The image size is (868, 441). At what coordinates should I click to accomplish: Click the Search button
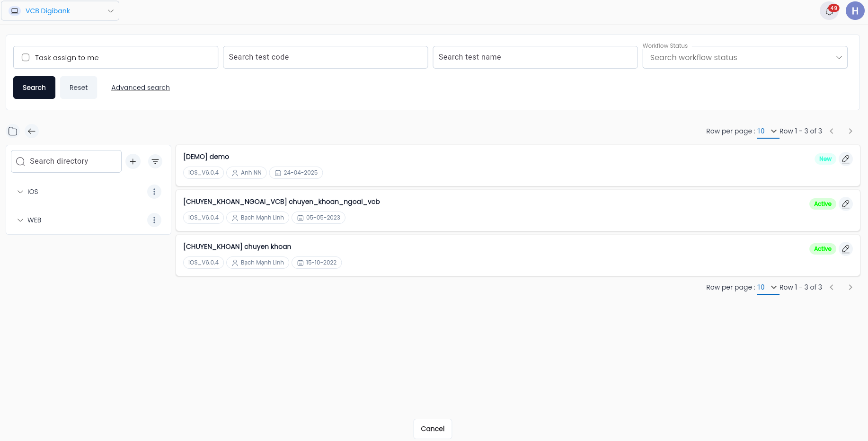tap(34, 88)
